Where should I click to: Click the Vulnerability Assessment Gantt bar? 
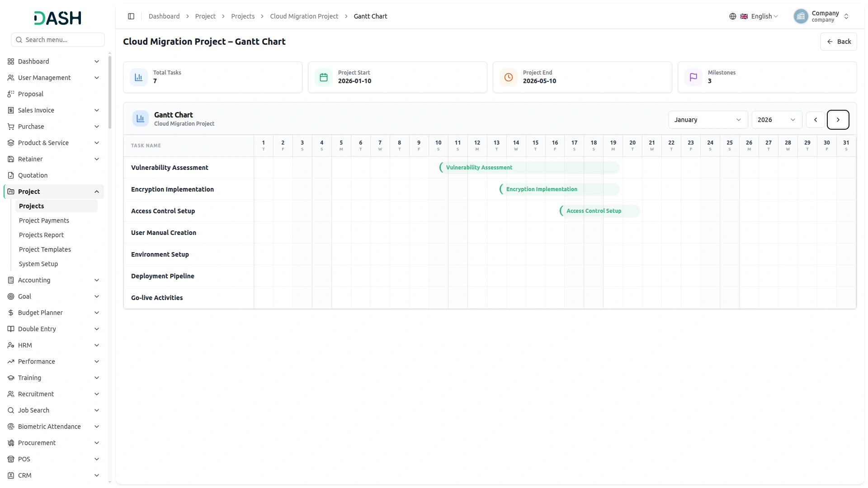click(x=529, y=168)
